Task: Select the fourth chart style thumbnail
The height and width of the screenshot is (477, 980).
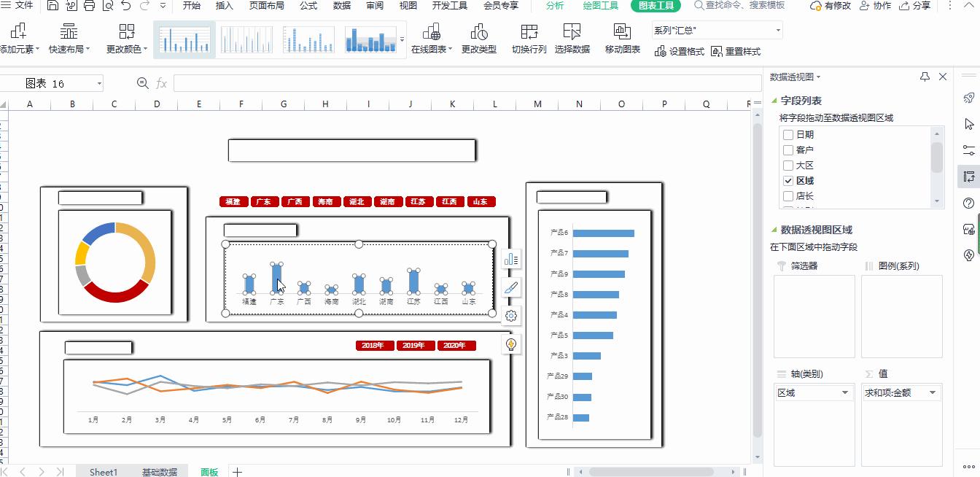Action: click(x=372, y=39)
